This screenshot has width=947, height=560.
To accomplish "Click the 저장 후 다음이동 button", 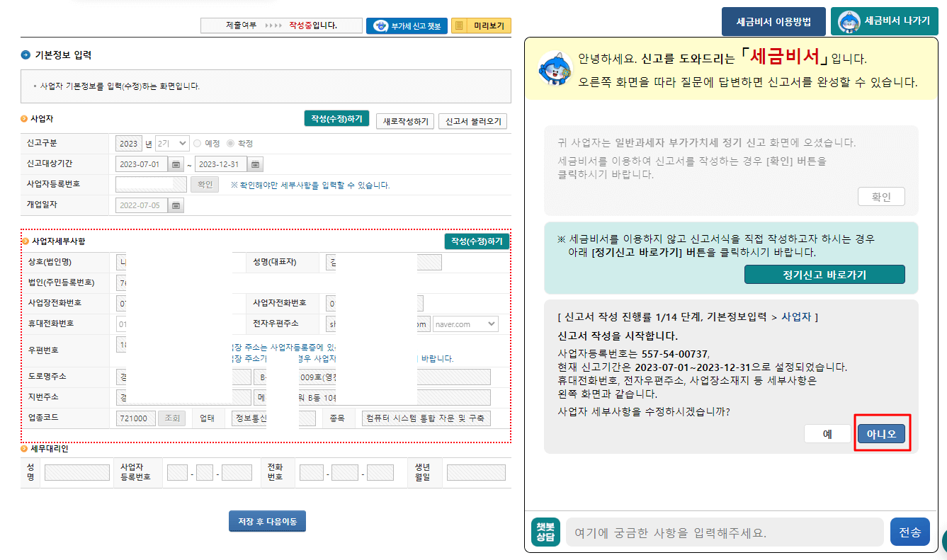I will 267,520.
